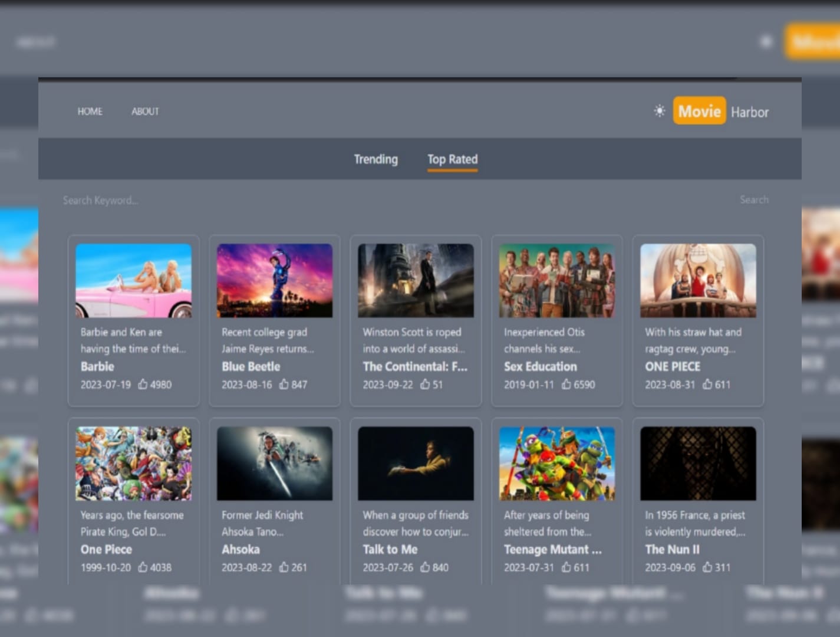Click the Sex Education title text
840x637 pixels.
(x=540, y=366)
